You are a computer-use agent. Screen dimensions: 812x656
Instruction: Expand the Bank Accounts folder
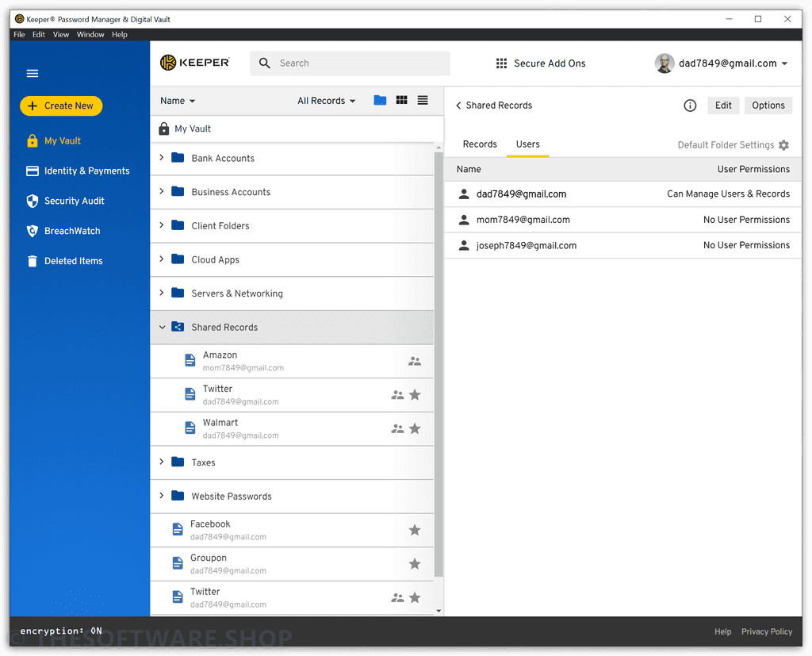click(162, 157)
